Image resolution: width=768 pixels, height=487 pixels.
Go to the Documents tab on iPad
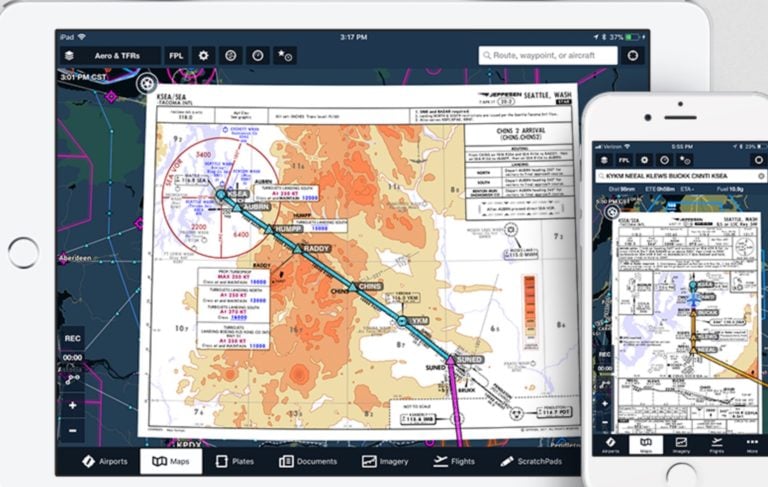pos(308,461)
